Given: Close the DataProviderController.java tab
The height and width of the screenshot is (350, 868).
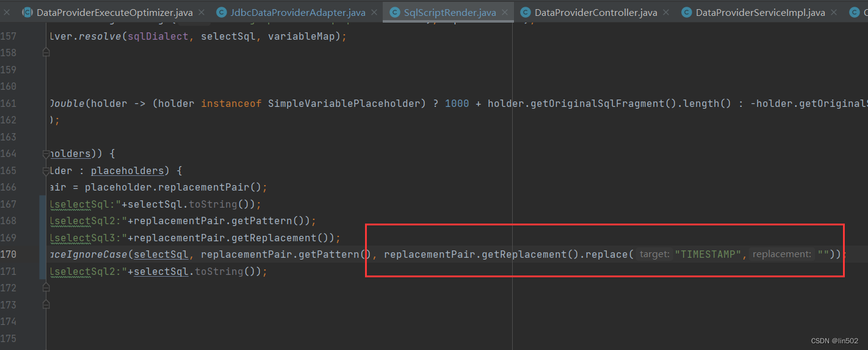Looking at the screenshot, I should click(667, 13).
